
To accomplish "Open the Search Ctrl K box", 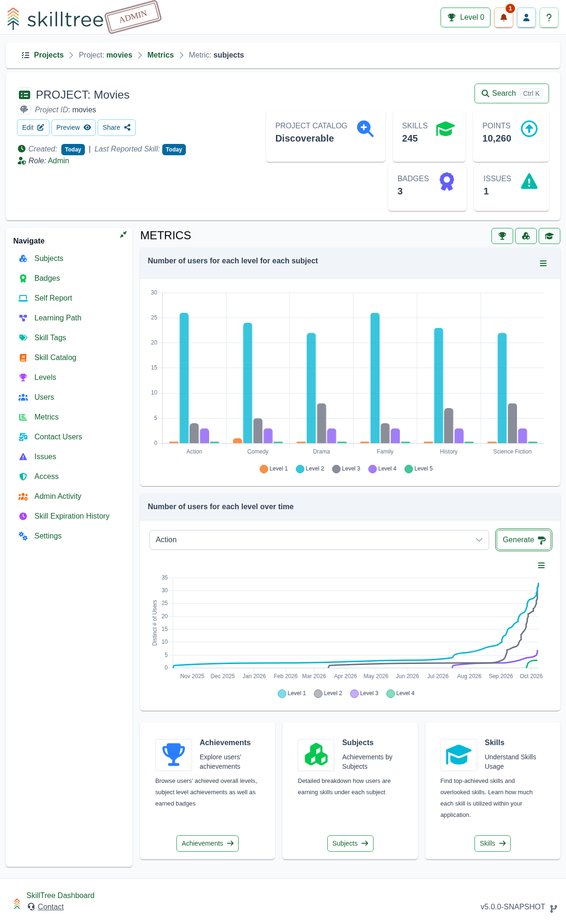I will point(512,93).
